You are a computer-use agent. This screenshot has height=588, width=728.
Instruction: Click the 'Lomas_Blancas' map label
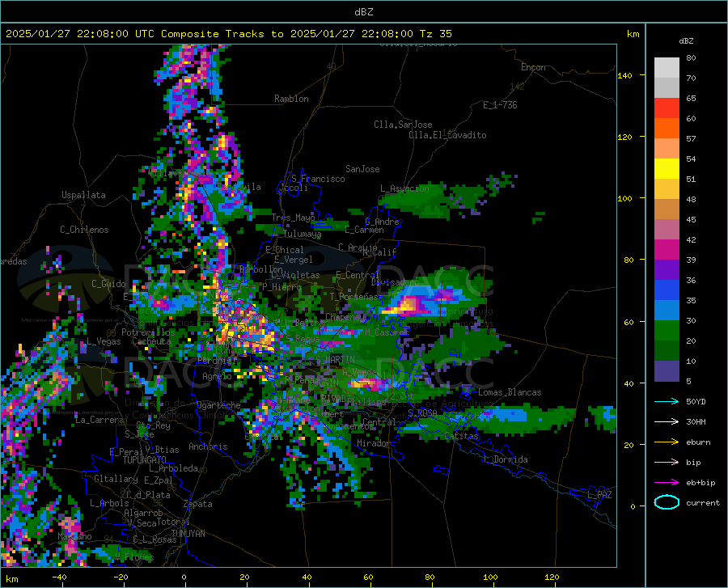tap(510, 392)
